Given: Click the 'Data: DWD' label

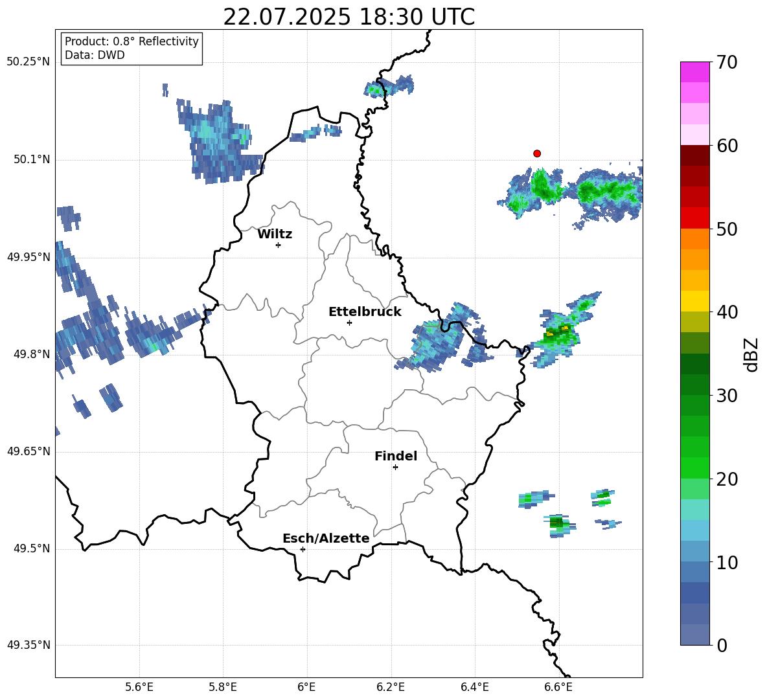Looking at the screenshot, I should 95,55.
